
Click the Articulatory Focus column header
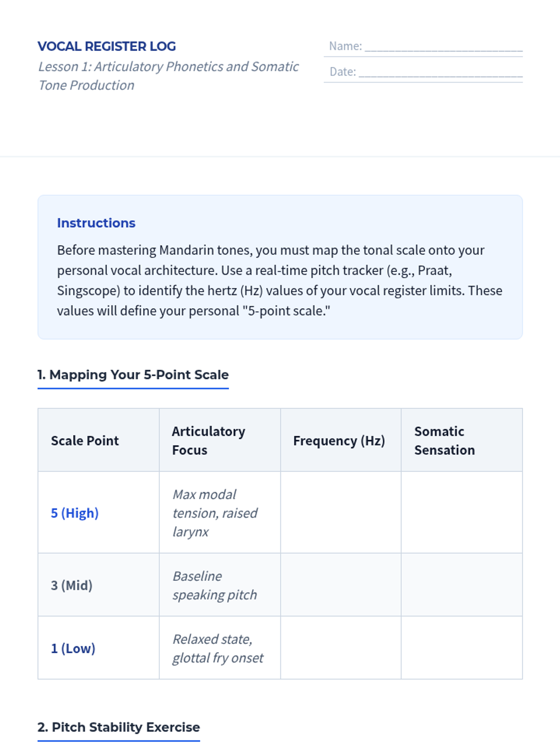(209, 441)
